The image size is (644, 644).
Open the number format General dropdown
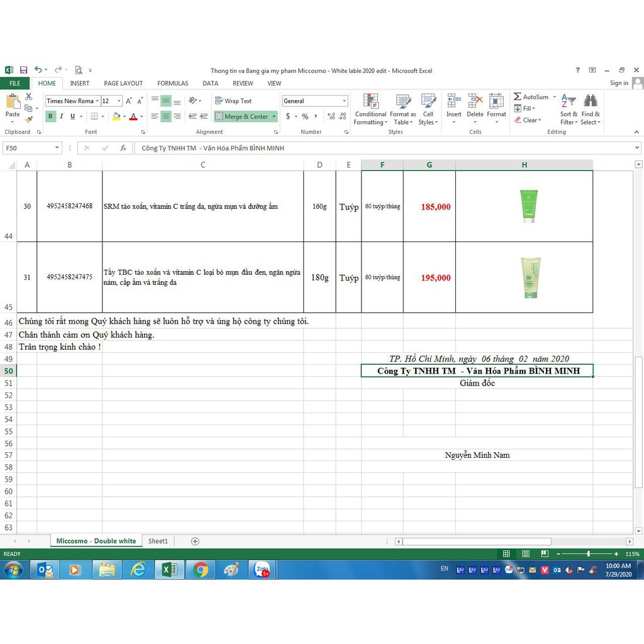(x=344, y=101)
